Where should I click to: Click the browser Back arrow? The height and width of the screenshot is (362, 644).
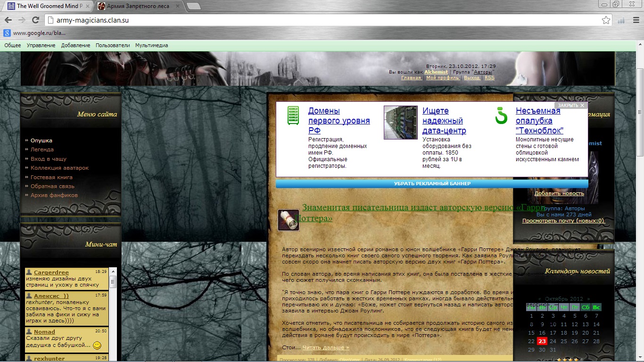click(8, 20)
